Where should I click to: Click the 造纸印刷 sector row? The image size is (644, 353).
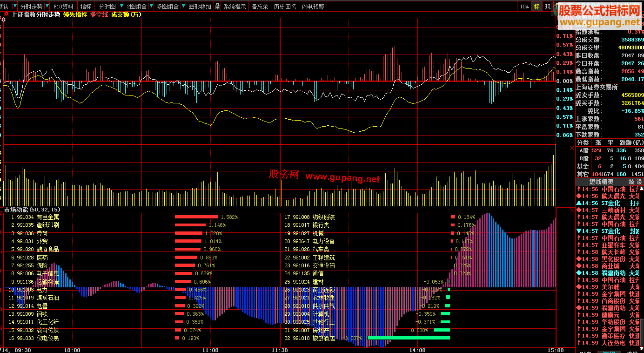(x=118, y=225)
